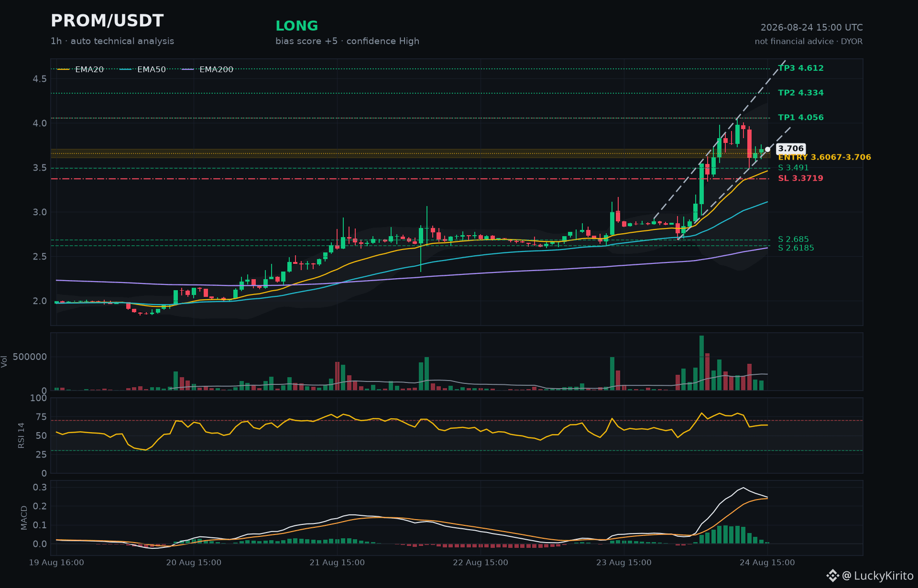The width and height of the screenshot is (918, 588).
Task: Click the 3.0 price axis tick
Action: coord(40,212)
